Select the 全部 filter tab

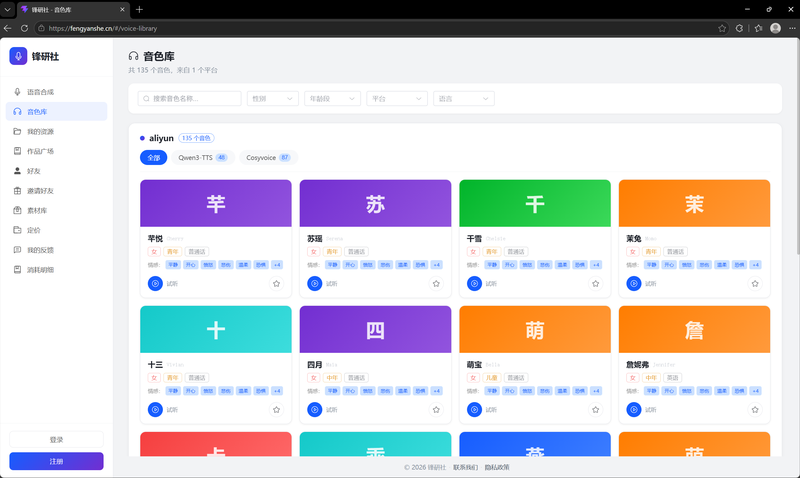coord(154,158)
